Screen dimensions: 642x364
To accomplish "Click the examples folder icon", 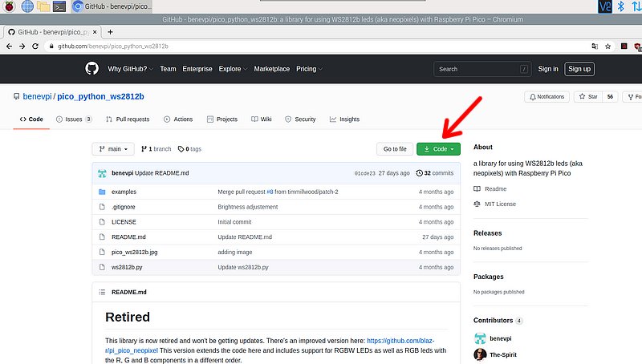I will tap(102, 192).
